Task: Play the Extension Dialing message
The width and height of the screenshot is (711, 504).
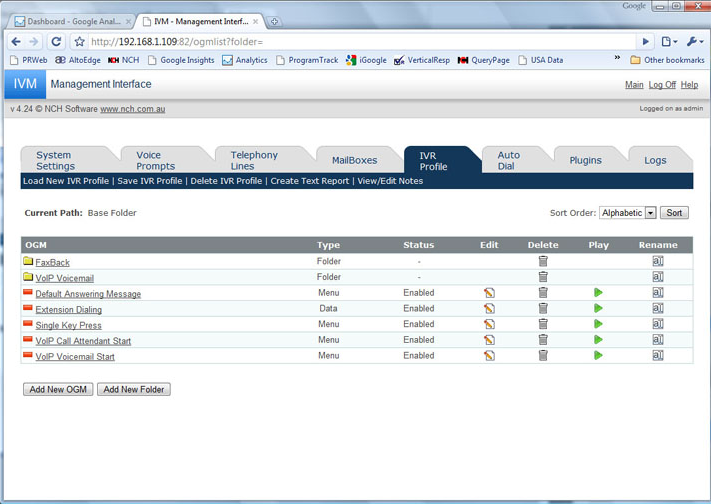Action: [598, 309]
